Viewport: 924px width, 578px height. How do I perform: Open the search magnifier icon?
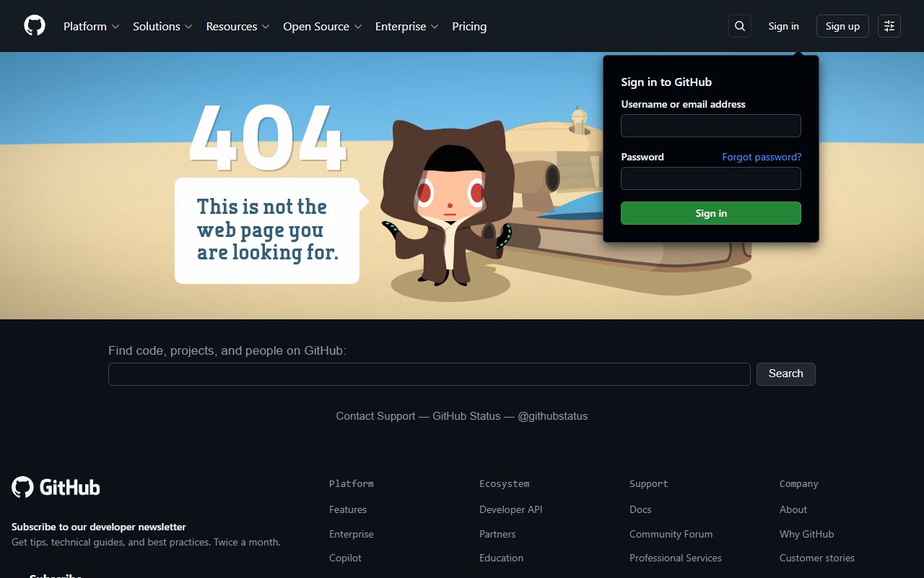(740, 26)
